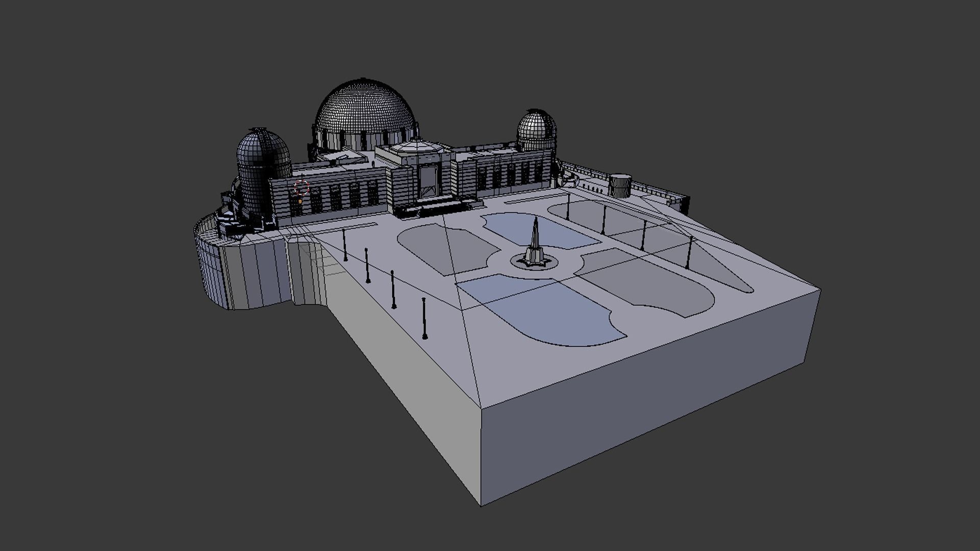Click the red-white 3D cursor crosshair

pyautogui.click(x=302, y=188)
